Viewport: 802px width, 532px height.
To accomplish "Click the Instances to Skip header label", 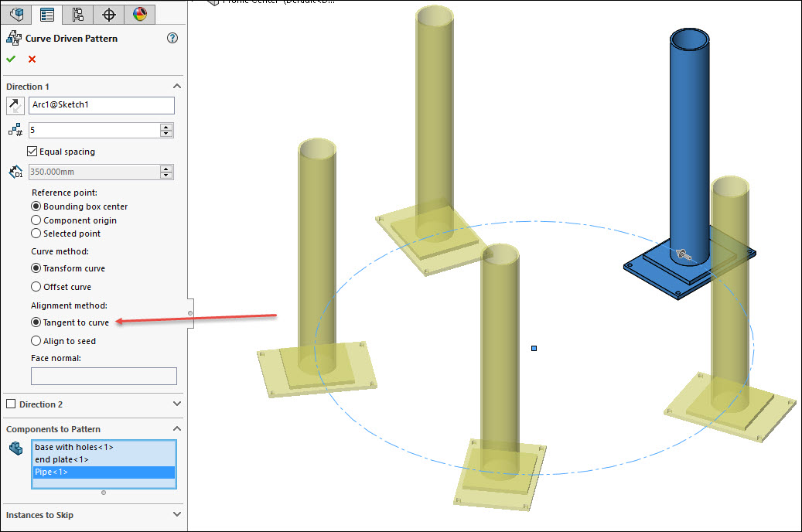I will 39,515.
